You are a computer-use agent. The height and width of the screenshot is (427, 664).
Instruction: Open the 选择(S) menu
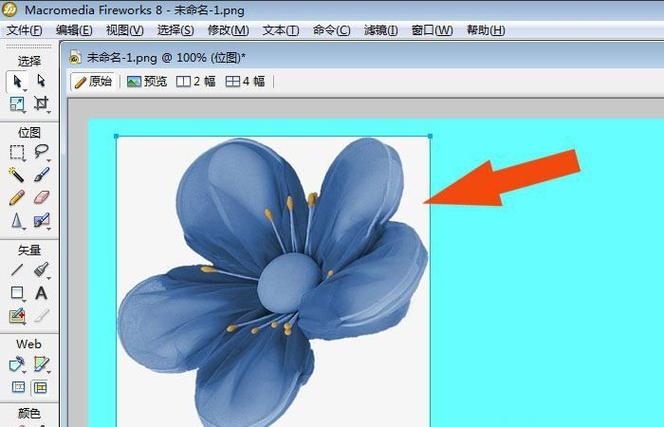pyautogui.click(x=175, y=30)
